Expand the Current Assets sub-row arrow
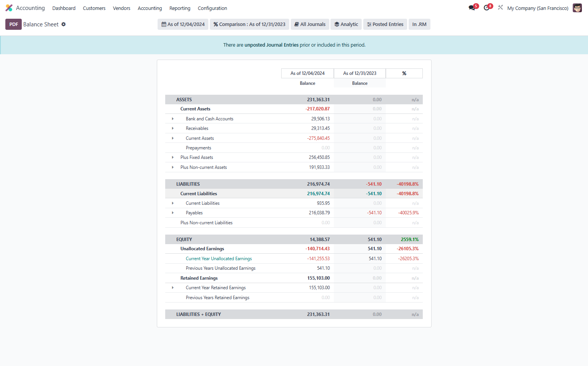The height and width of the screenshot is (366, 588). coord(173,138)
